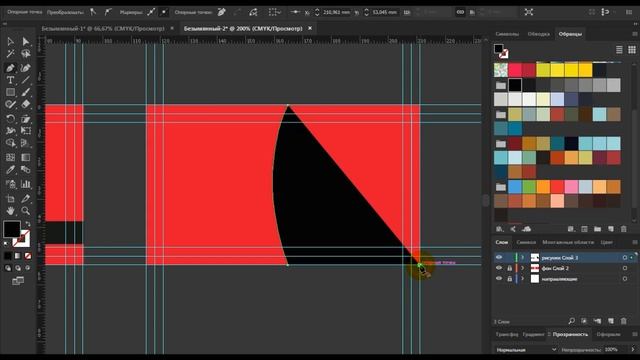Screen dimensions: 640x360
Task: Click the Change Screen Mode icon
Action: (18, 281)
